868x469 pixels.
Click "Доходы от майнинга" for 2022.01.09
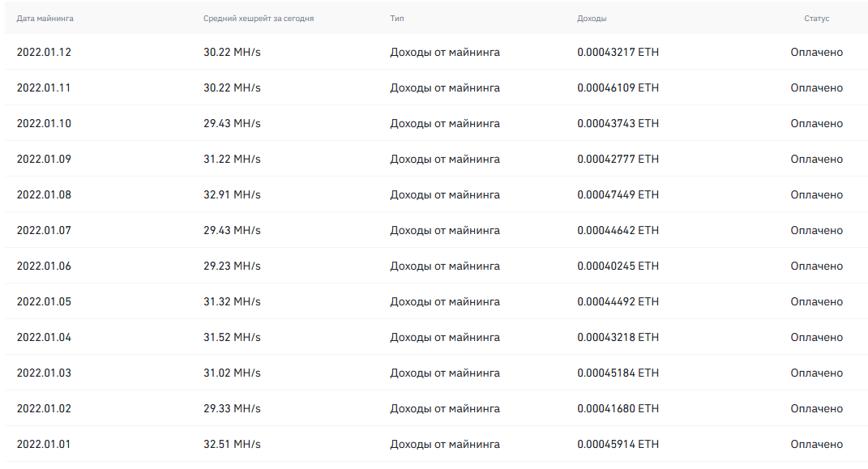(x=445, y=160)
